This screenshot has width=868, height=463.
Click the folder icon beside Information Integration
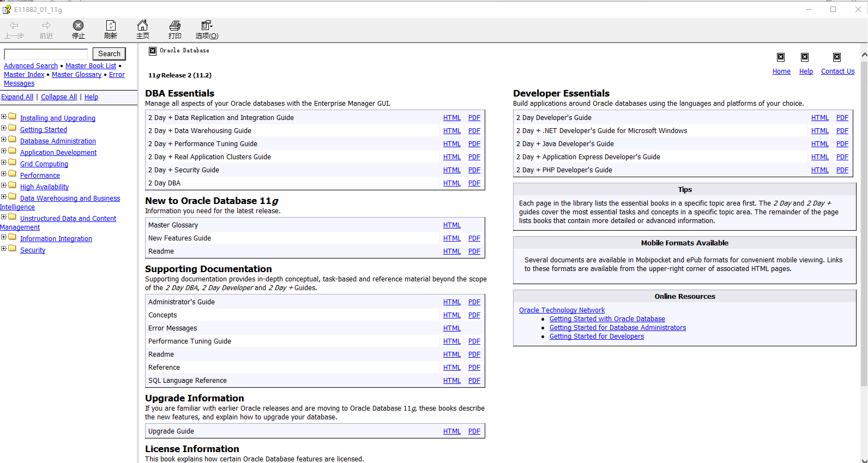pyautogui.click(x=12, y=237)
